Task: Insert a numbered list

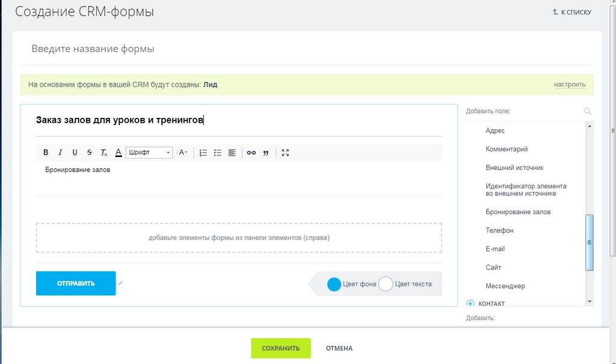Action: (203, 152)
